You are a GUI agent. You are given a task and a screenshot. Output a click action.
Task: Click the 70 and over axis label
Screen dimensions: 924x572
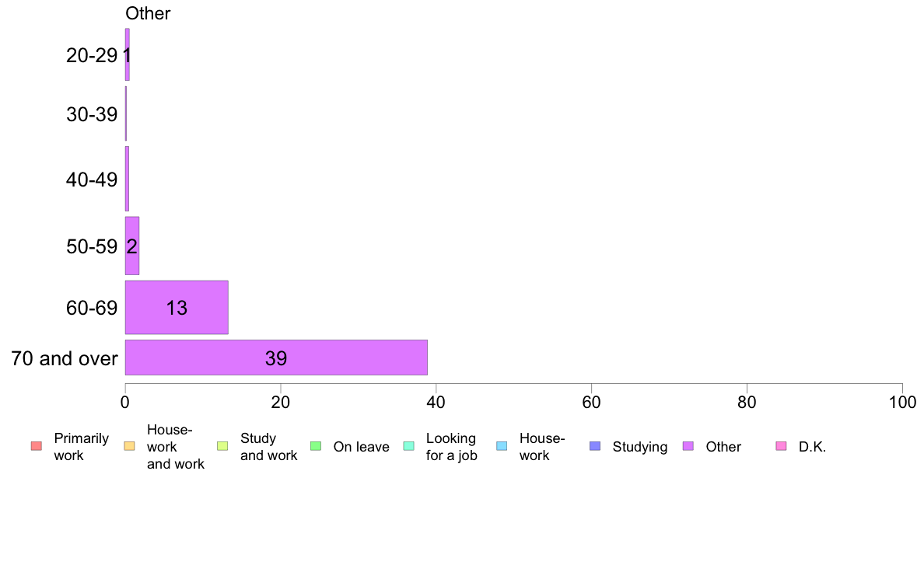tap(65, 358)
